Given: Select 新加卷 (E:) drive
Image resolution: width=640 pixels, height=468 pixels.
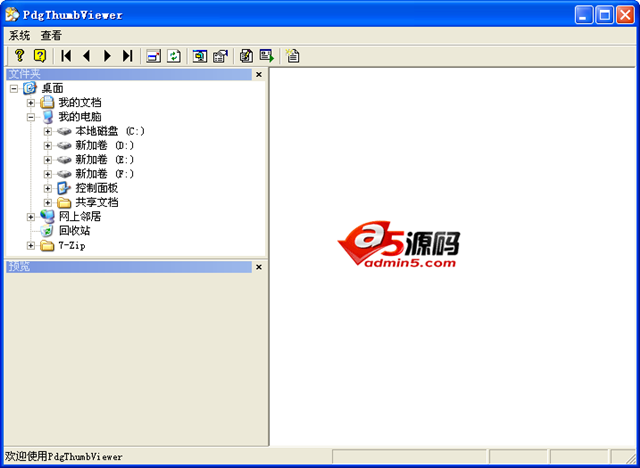Looking at the screenshot, I should (x=104, y=160).
